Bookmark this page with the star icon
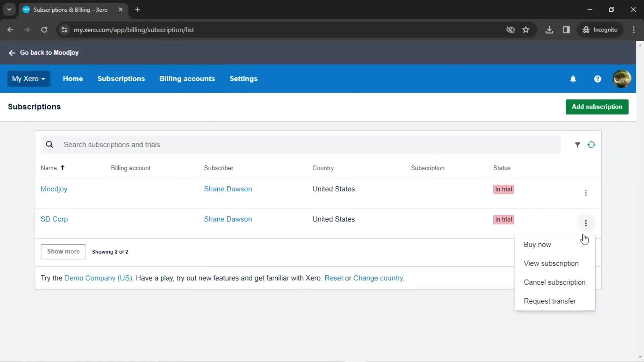This screenshot has width=644, height=362. (526, 30)
